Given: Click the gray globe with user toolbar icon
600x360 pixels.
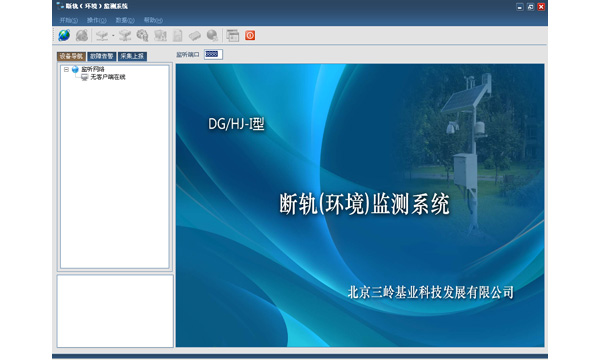Looking at the screenshot, I should (x=212, y=36).
